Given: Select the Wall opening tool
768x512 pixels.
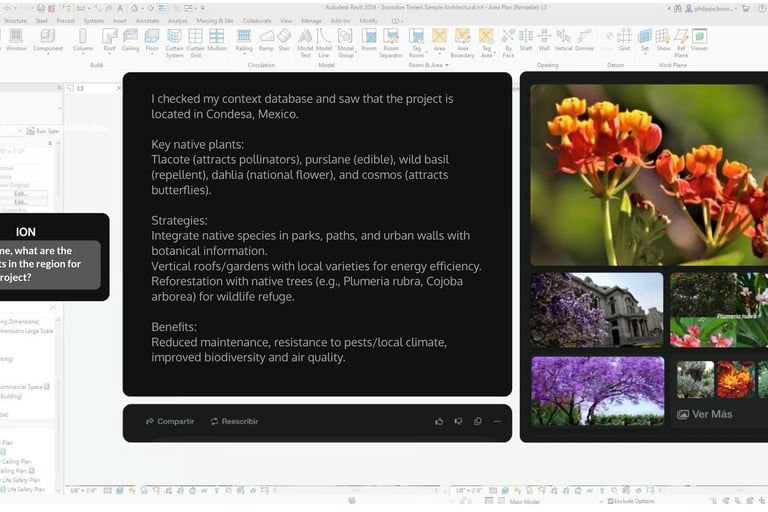Looking at the screenshot, I should (x=544, y=40).
